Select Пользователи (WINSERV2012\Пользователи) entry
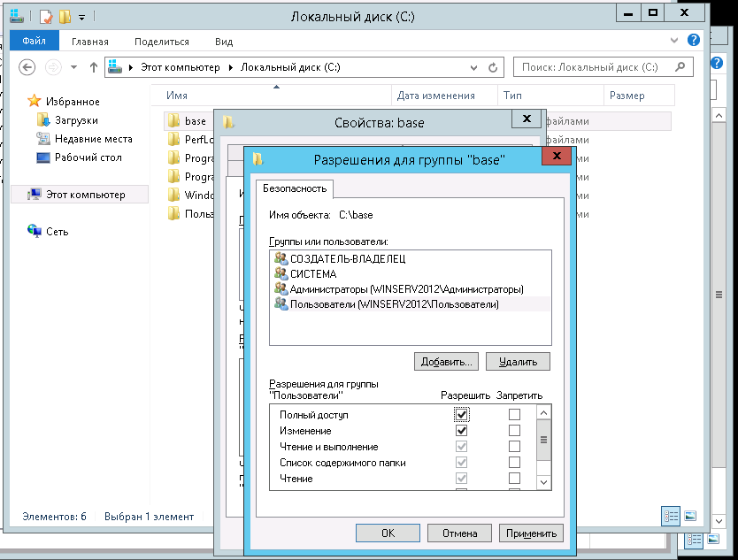This screenshot has width=738, height=560. click(x=410, y=304)
